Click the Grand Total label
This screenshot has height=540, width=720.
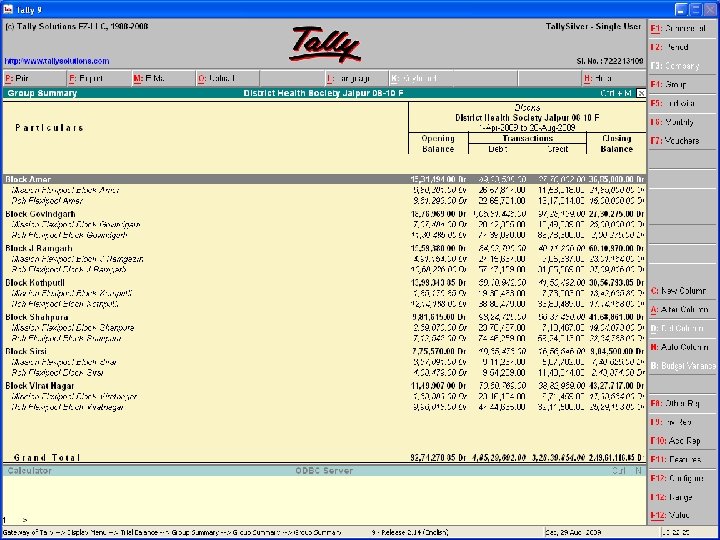coord(47,458)
